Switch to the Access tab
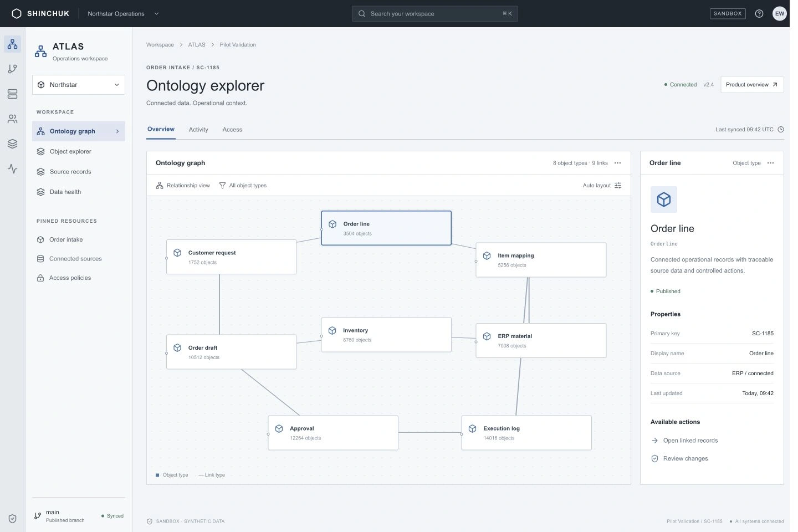 click(x=232, y=130)
